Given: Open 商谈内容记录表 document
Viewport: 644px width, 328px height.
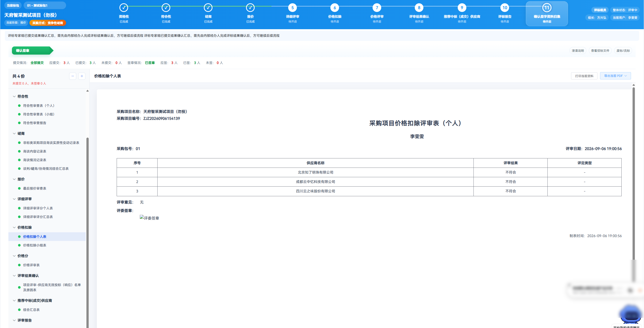Looking at the screenshot, I should [35, 151].
